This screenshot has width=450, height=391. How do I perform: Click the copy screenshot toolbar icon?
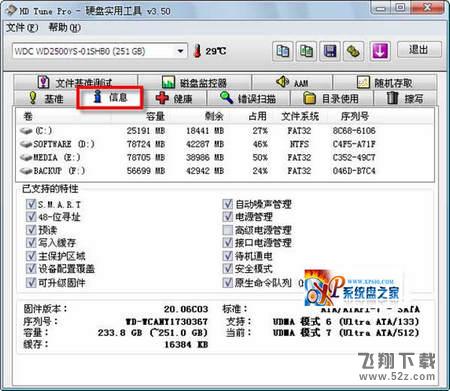tap(306, 51)
